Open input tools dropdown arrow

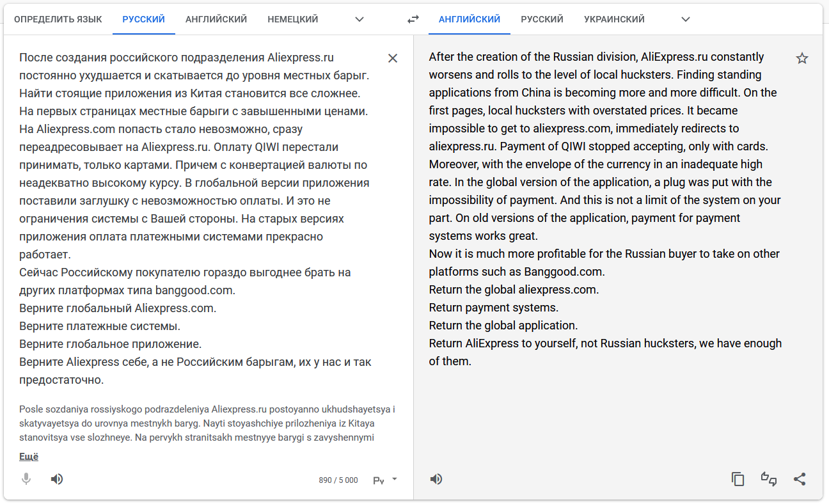395,479
